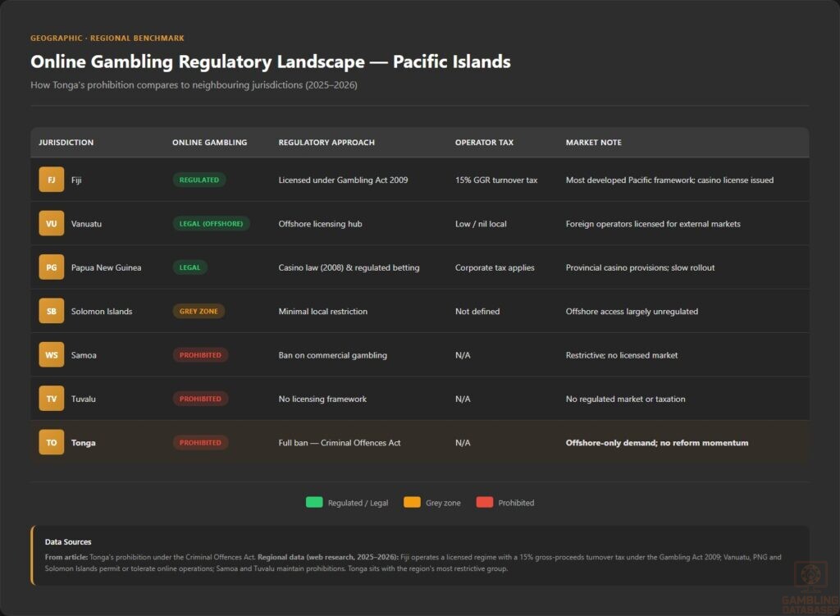The image size is (840, 616).
Task: Click Papua New Guinea's LEGAL status pill
Action: coord(189,267)
